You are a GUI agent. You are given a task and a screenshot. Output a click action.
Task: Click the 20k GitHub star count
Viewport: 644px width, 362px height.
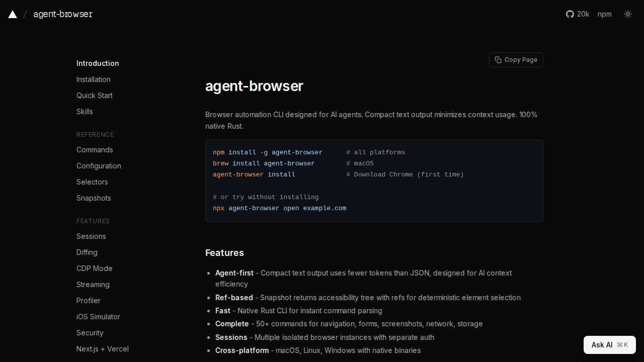click(583, 14)
